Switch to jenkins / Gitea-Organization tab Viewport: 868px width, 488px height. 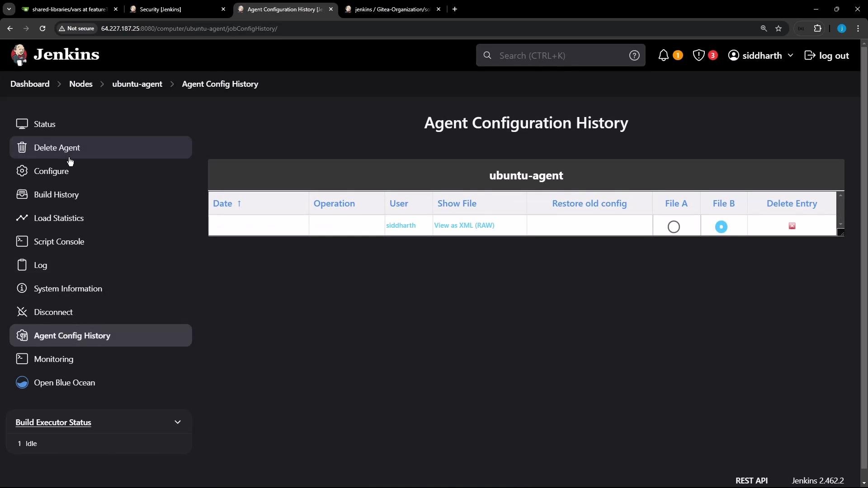tap(393, 9)
